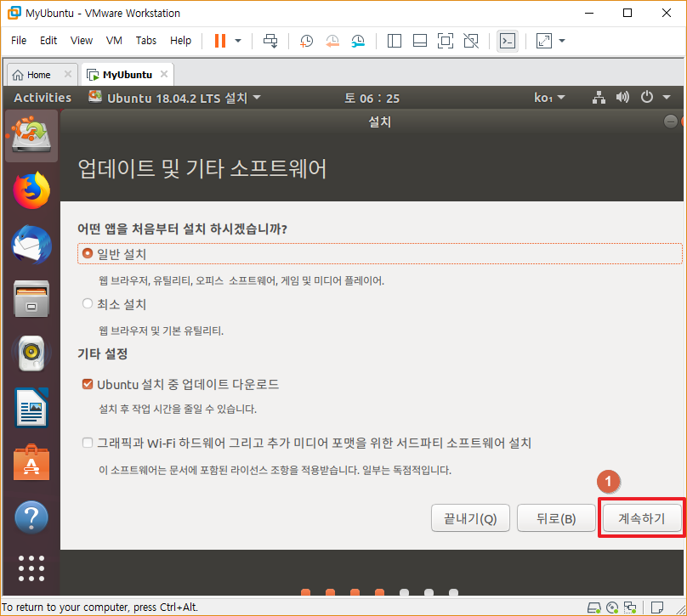Viewport: 687px width, 616px height.
Task: Switch to the MyUbuntu tab
Action: 122,75
